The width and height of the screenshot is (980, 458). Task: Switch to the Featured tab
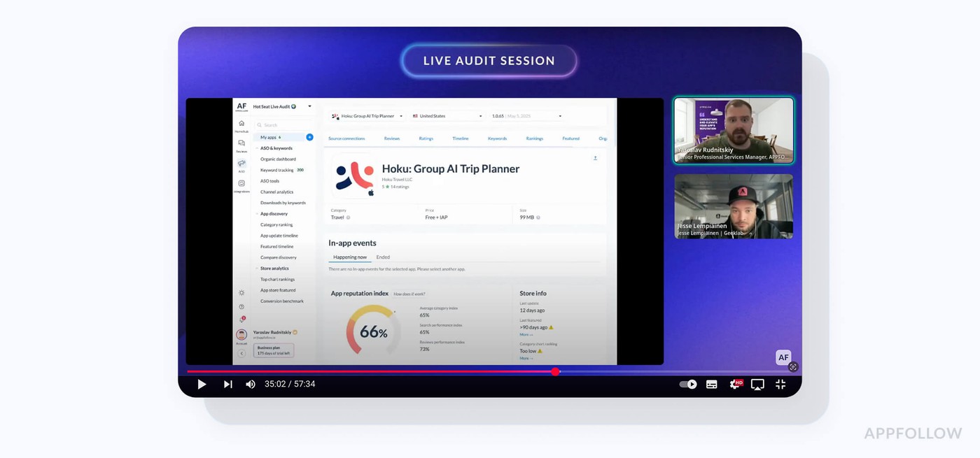pyautogui.click(x=571, y=138)
